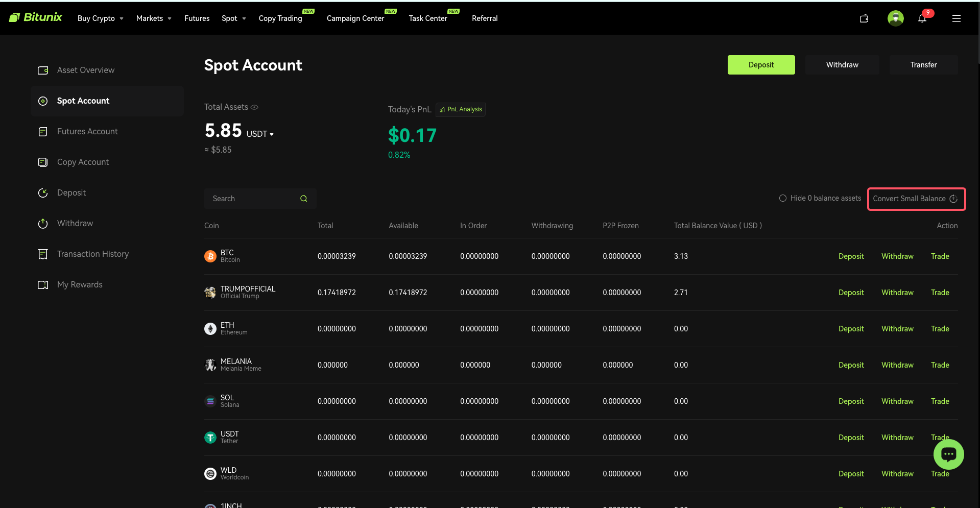This screenshot has width=980, height=508.
Task: Click the MELANIA coin icon
Action: 210,365
